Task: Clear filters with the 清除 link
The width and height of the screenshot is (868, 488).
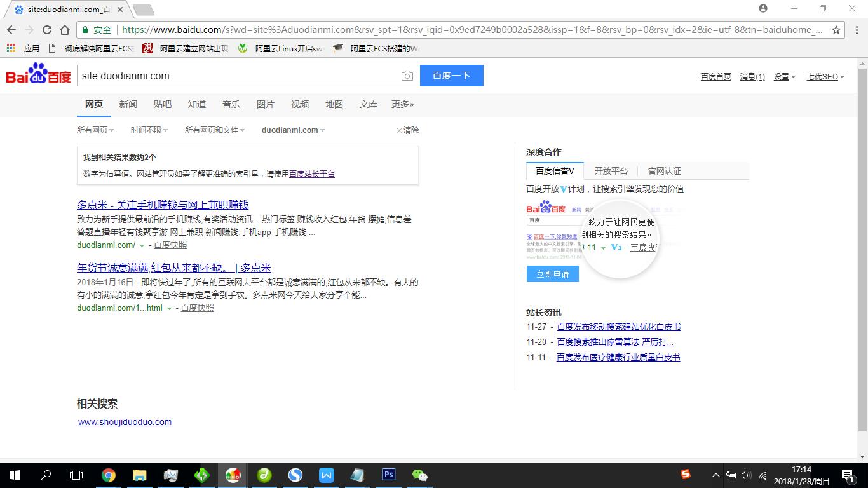Action: click(x=407, y=130)
